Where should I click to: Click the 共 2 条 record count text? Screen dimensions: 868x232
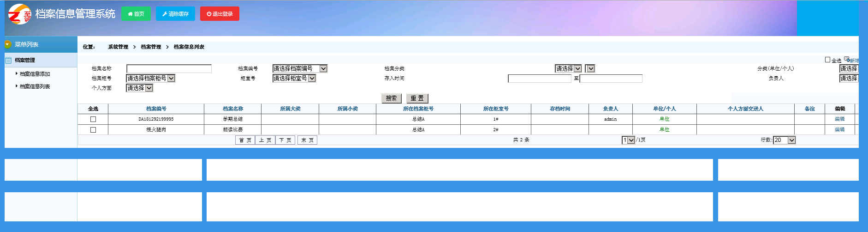click(x=521, y=140)
